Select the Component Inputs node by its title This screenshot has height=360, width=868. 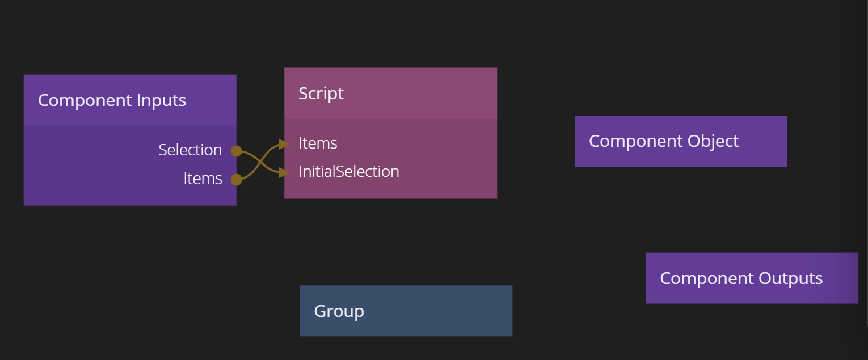112,100
